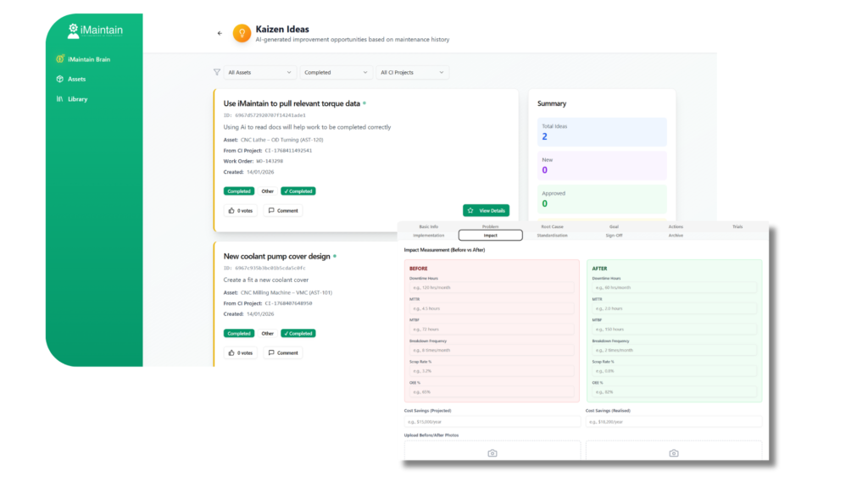Click the Cost Savings (Realised) input field
This screenshot has width=868, height=488.
673,422
